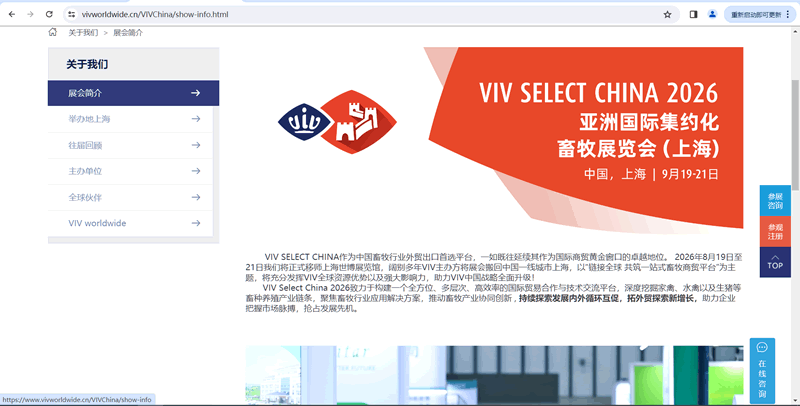Select 主办单位 in the sidebar menu
Image resolution: width=800 pixels, height=406 pixels.
tap(85, 171)
